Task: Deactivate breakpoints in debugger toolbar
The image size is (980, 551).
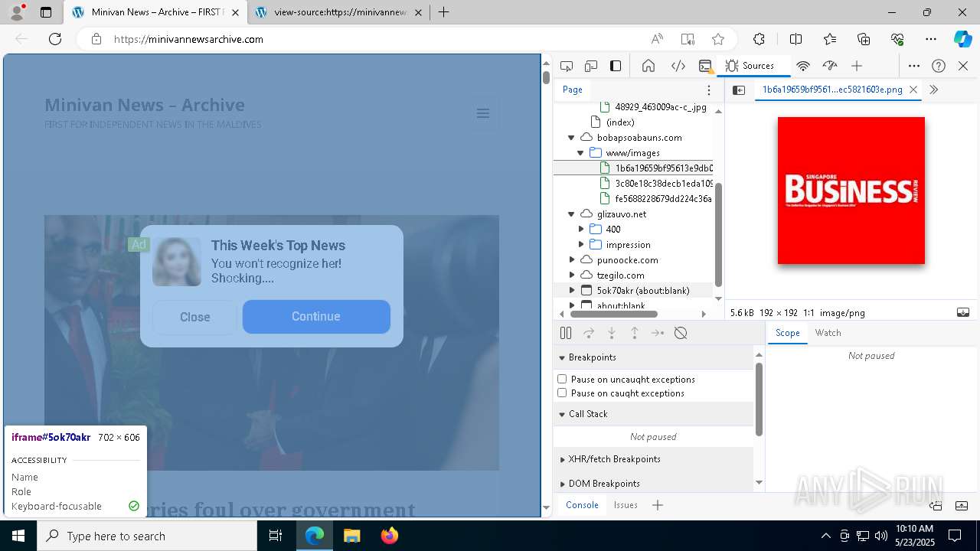Action: click(681, 333)
